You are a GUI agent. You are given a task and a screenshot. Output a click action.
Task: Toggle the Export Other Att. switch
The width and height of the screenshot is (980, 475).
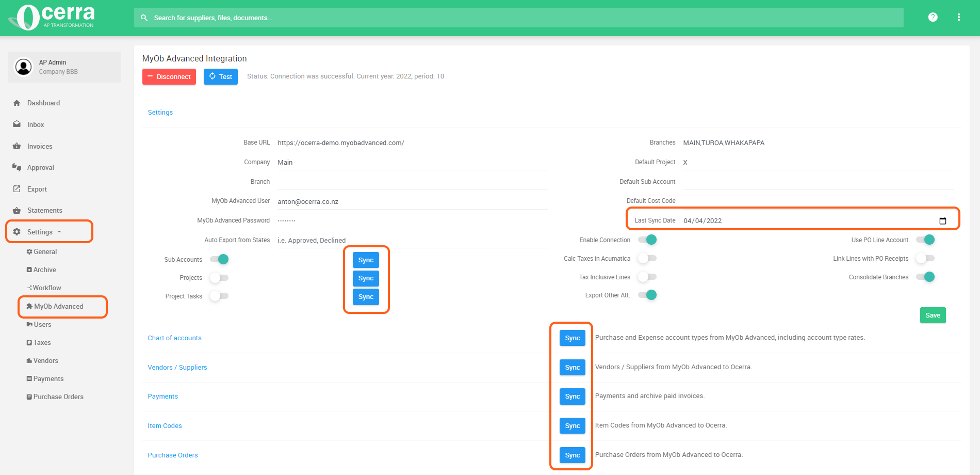click(x=647, y=295)
